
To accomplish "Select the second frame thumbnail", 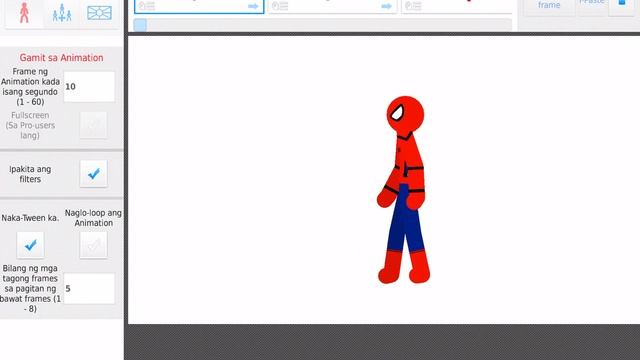I will [332, 7].
